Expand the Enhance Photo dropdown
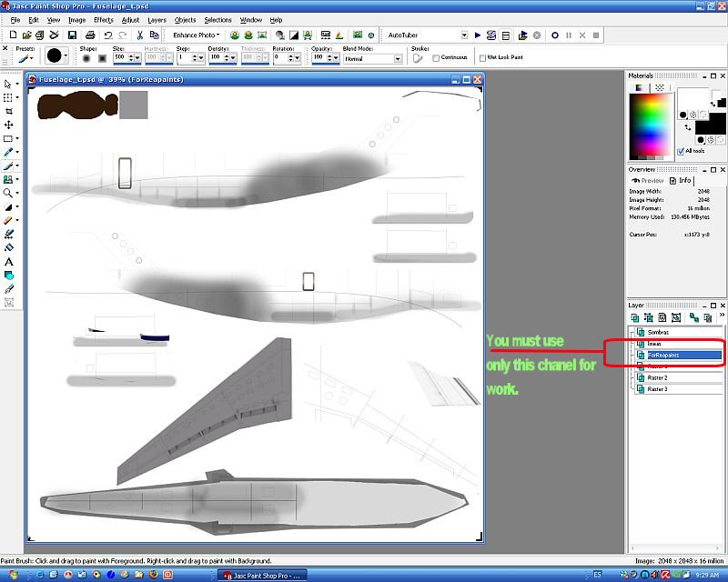The width and height of the screenshot is (728, 582). tap(197, 35)
